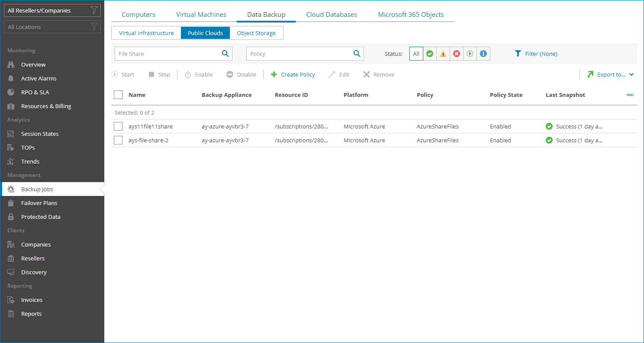Filter by failed status icon

click(457, 54)
